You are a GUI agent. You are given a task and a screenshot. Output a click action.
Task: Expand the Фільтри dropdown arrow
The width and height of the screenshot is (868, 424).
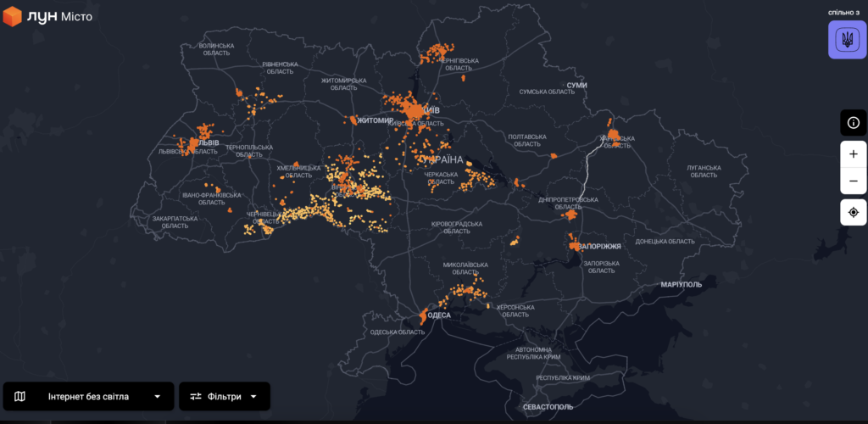tap(253, 396)
